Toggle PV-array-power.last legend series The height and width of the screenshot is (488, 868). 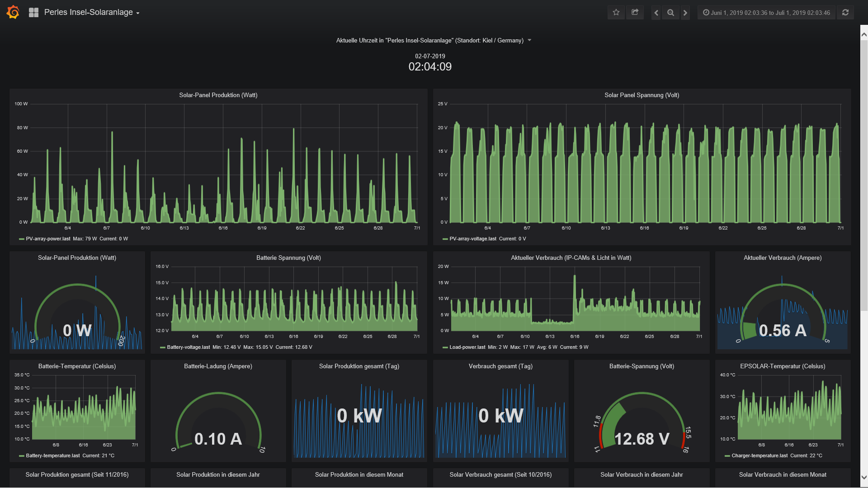point(48,239)
